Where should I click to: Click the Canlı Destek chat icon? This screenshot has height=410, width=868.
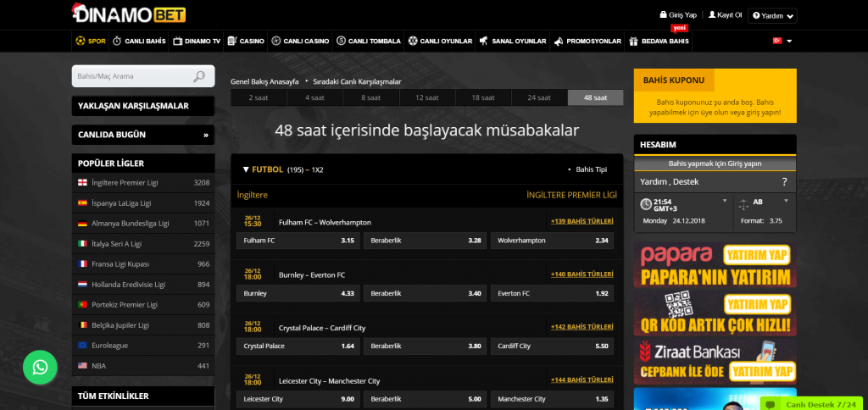click(770, 404)
